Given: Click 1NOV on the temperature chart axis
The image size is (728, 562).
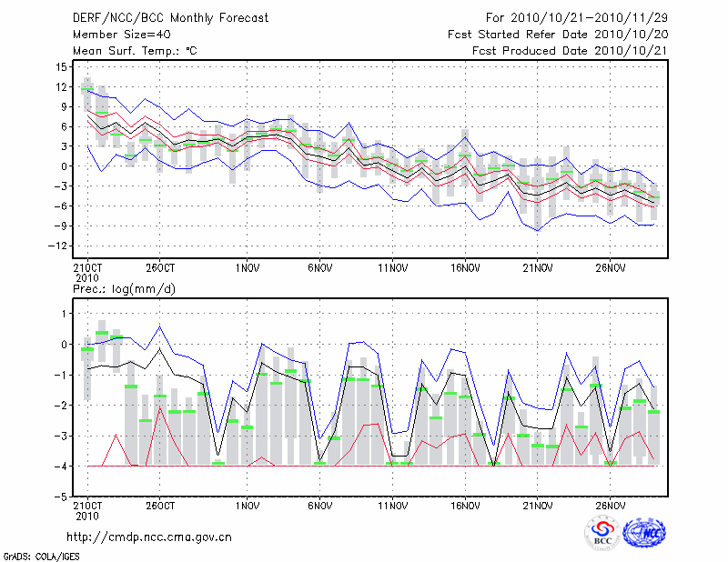Looking at the screenshot, I should 247,268.
